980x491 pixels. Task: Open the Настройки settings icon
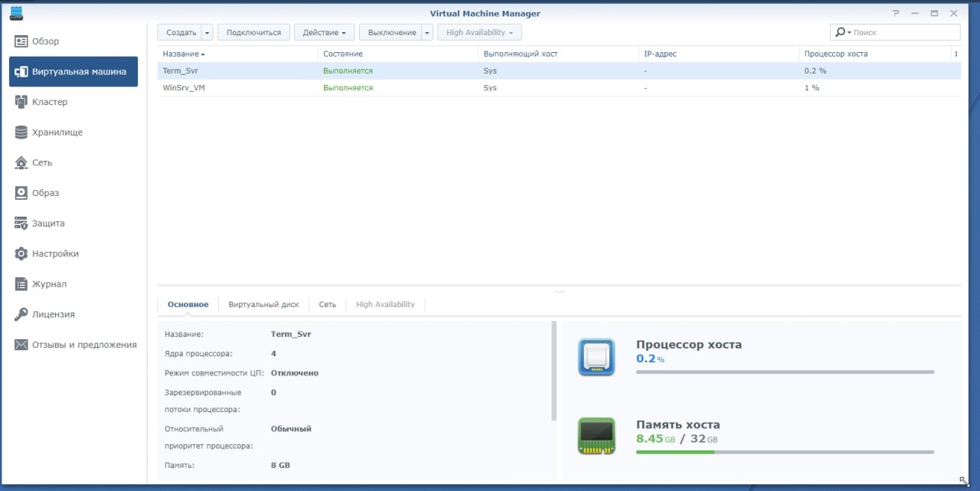21,254
